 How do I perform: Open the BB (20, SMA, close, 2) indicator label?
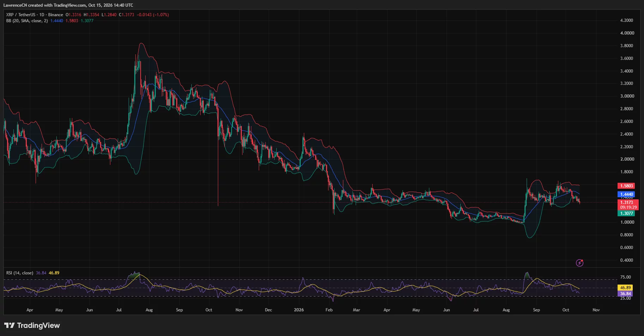pos(27,21)
